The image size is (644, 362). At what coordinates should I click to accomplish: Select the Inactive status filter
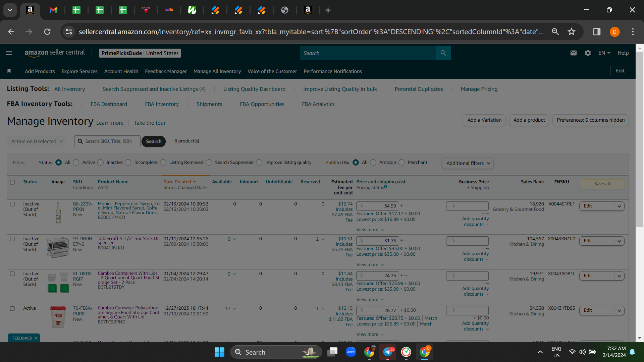tap(101, 163)
